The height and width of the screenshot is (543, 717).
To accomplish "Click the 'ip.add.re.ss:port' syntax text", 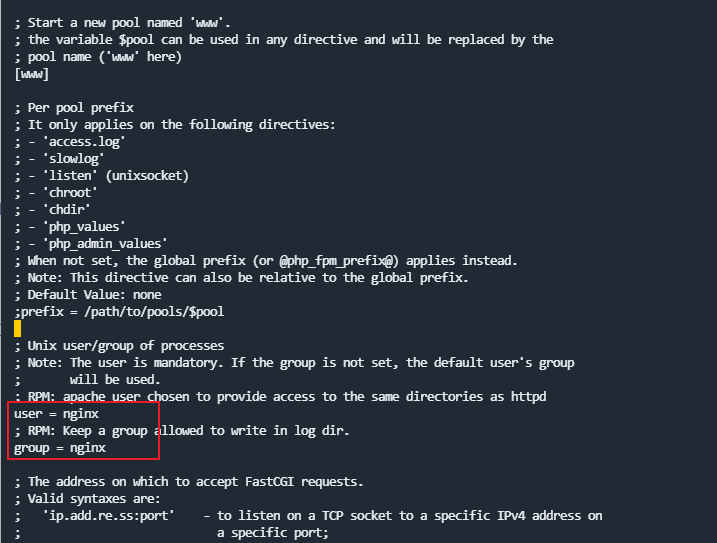I will [109, 516].
